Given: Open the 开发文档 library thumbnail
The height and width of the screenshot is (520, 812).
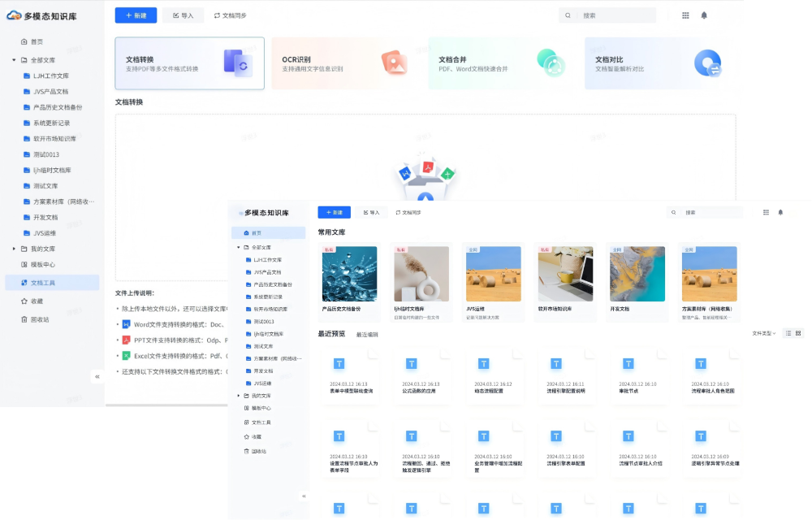Looking at the screenshot, I should coord(637,274).
